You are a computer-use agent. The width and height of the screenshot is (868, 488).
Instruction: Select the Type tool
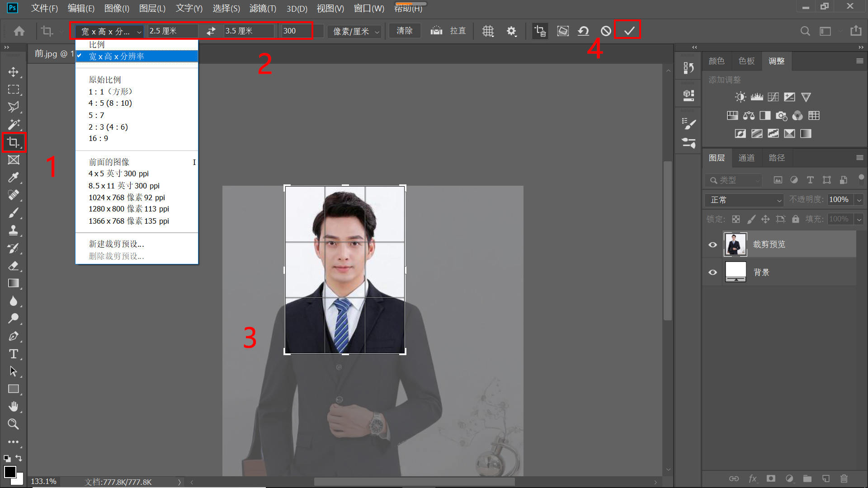[14, 354]
